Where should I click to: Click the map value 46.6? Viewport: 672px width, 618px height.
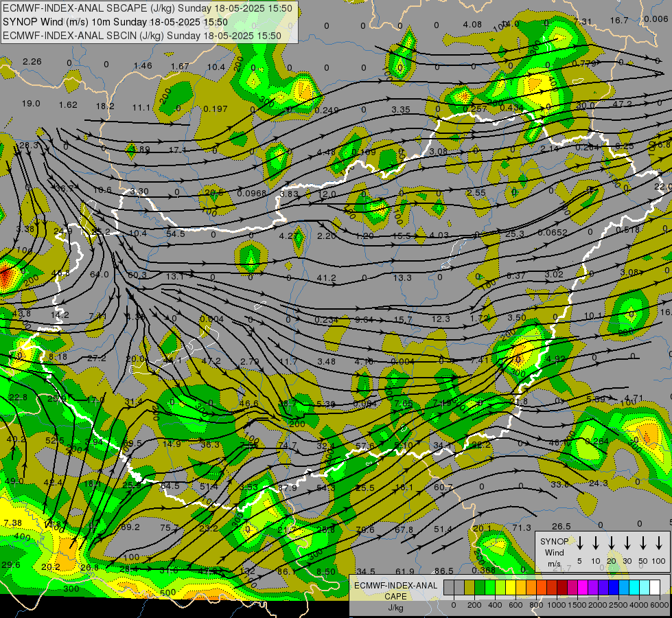coord(248,404)
